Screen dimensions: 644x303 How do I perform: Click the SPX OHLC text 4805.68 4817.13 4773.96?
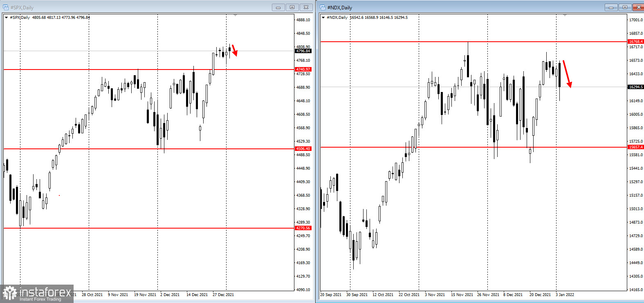tap(54, 18)
